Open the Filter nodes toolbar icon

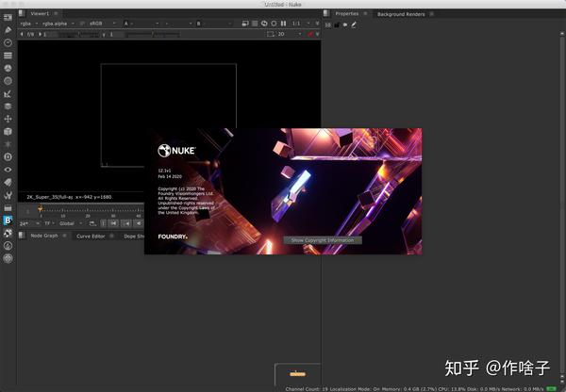click(8, 81)
